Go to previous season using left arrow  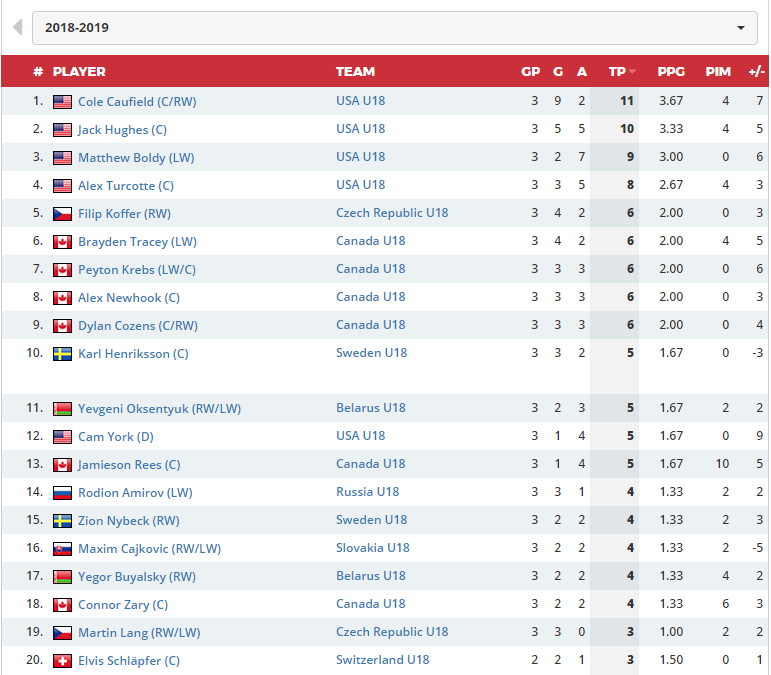[x=18, y=27]
